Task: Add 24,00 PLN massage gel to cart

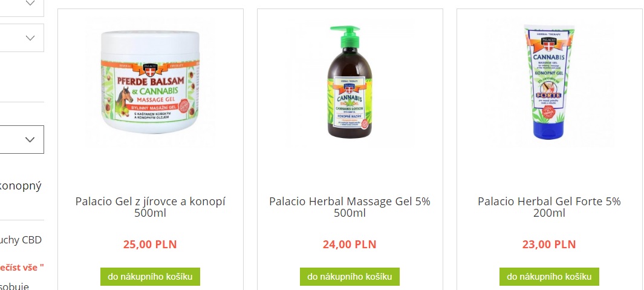Action: click(350, 277)
